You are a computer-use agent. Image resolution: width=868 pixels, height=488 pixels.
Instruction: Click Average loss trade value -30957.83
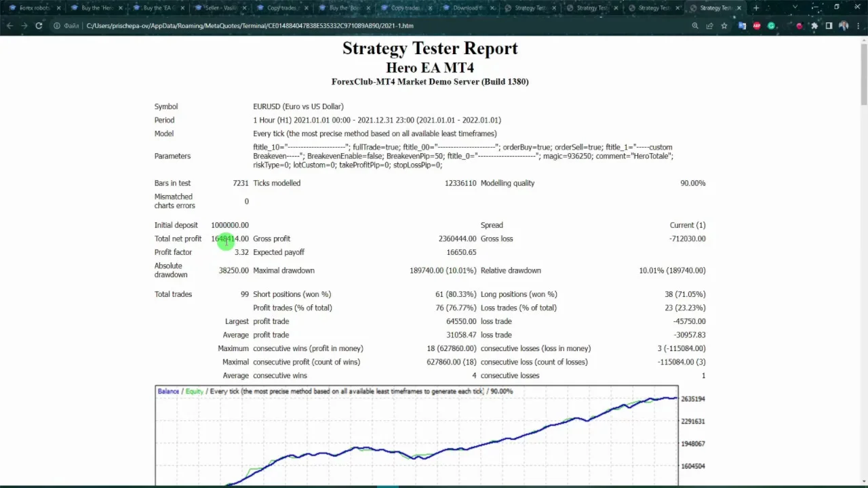click(x=690, y=335)
